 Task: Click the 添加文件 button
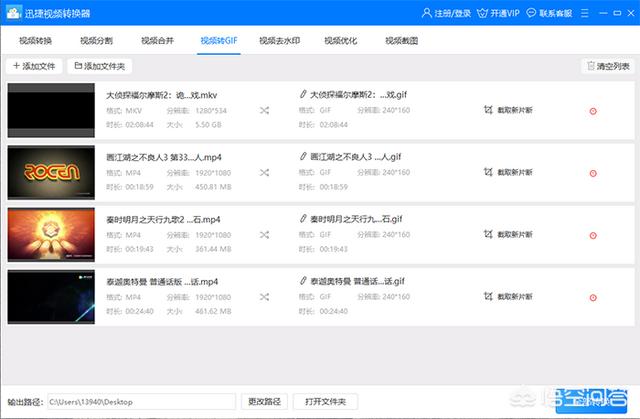point(34,66)
